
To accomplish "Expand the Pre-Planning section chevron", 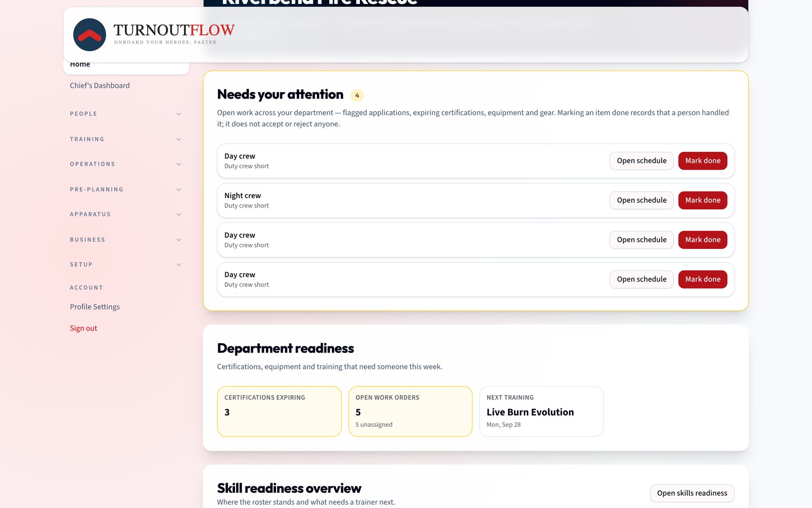I will pos(179,189).
